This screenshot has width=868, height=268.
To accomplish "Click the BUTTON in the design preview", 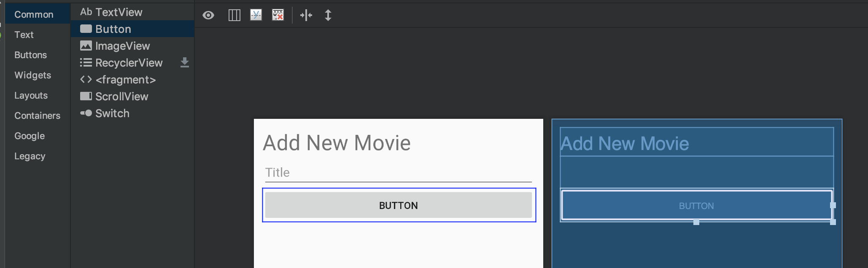I will (x=399, y=205).
